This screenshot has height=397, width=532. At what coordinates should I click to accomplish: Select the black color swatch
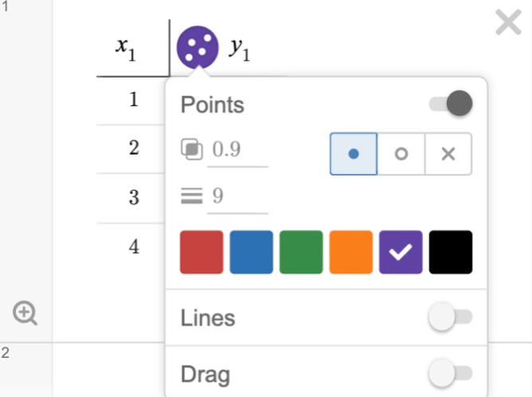(451, 252)
